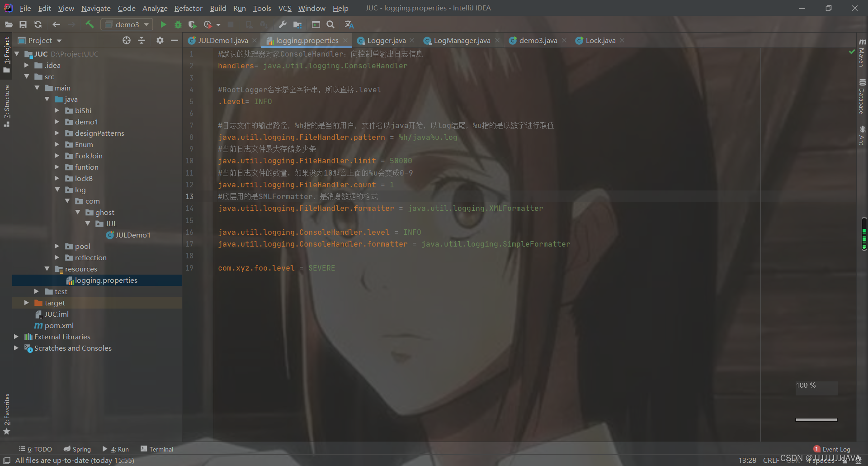The height and width of the screenshot is (466, 868).
Task: Run demo3 with Coverage icon
Action: click(x=193, y=24)
